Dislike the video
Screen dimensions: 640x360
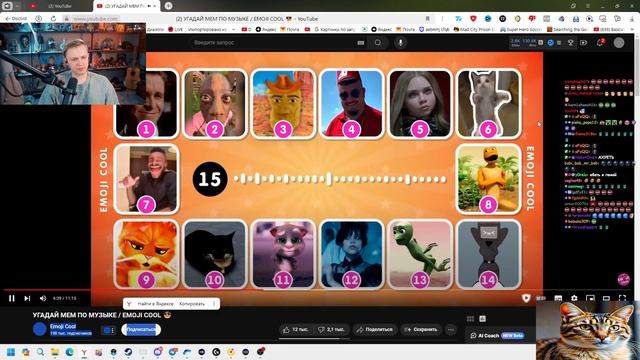[x=331, y=329]
